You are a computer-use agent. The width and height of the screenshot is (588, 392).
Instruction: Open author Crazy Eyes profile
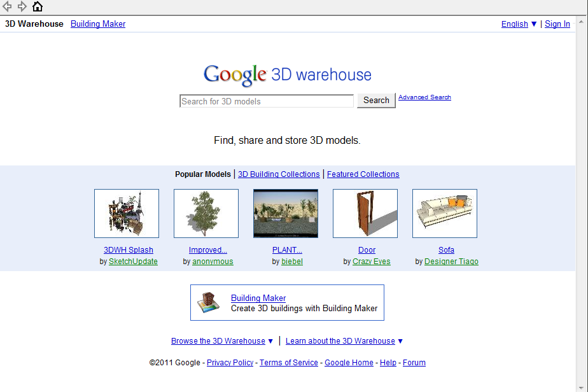coord(371,262)
